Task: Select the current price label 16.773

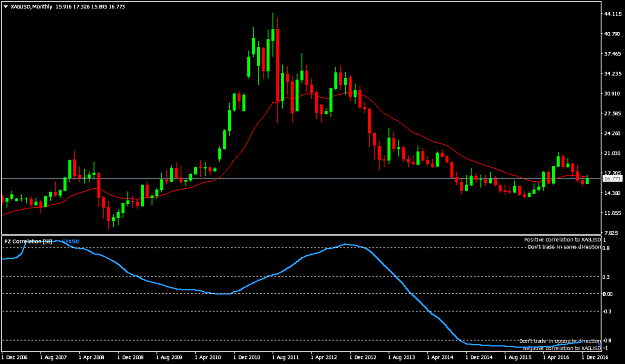Action: tap(612, 179)
